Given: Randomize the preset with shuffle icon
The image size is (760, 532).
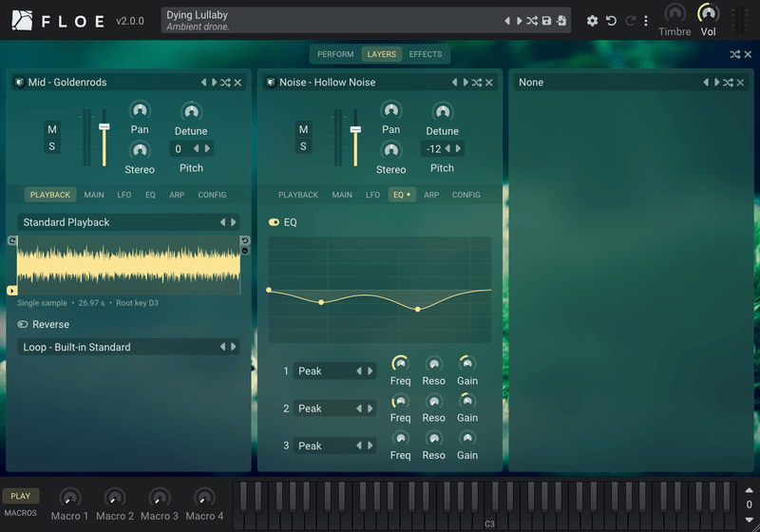Looking at the screenshot, I should point(532,21).
